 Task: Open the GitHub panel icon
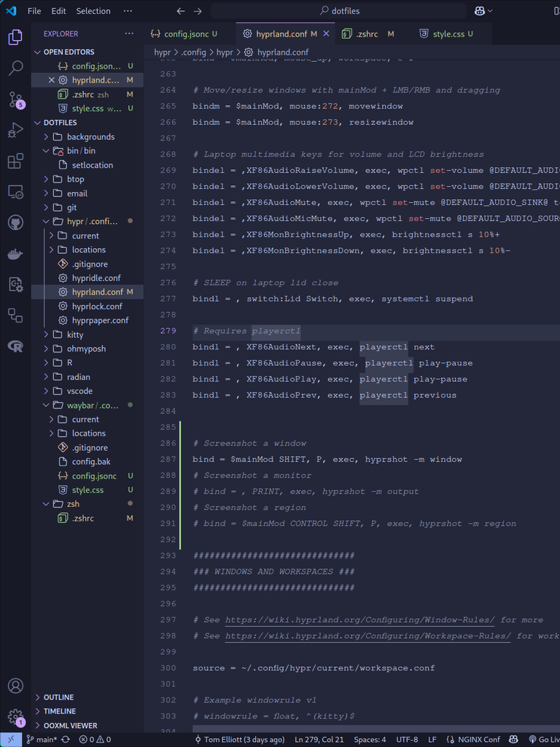click(15, 222)
